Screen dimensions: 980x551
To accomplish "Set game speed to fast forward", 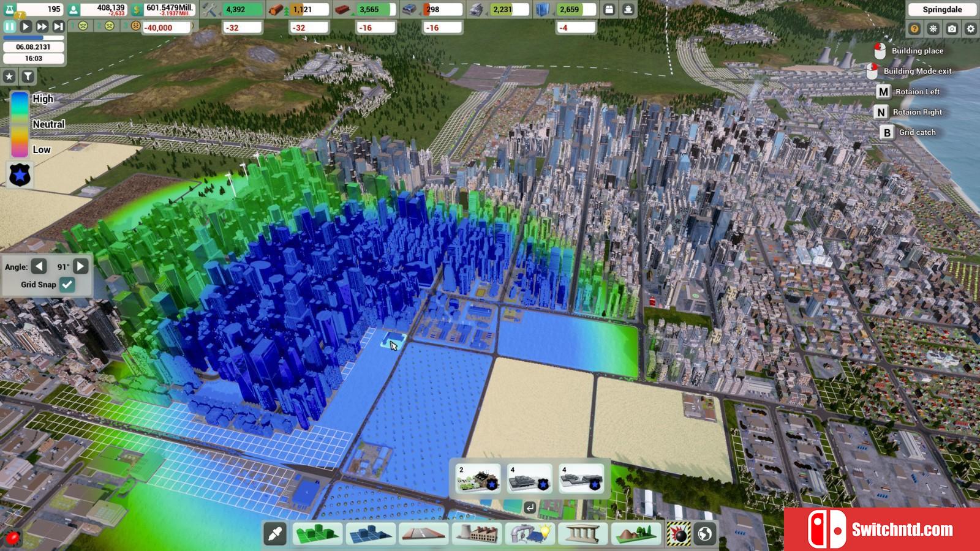I will (x=42, y=26).
